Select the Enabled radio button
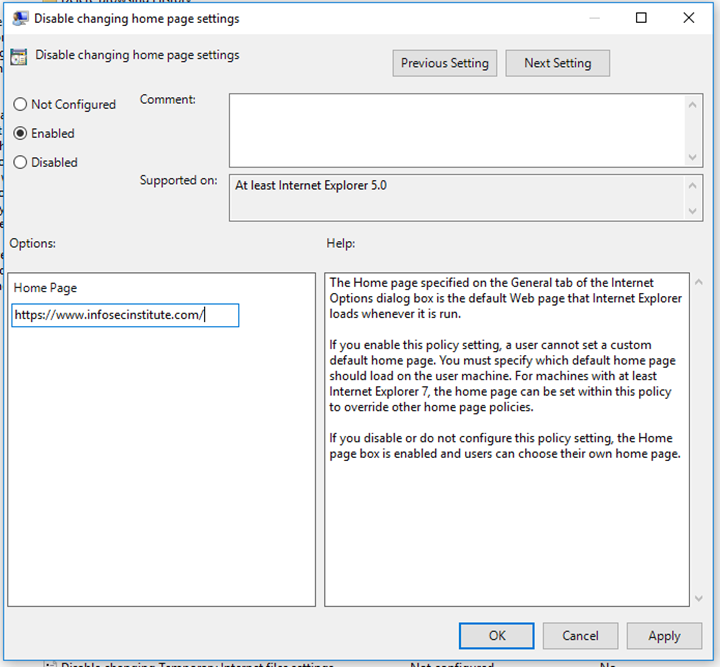The height and width of the screenshot is (667, 720). point(20,133)
